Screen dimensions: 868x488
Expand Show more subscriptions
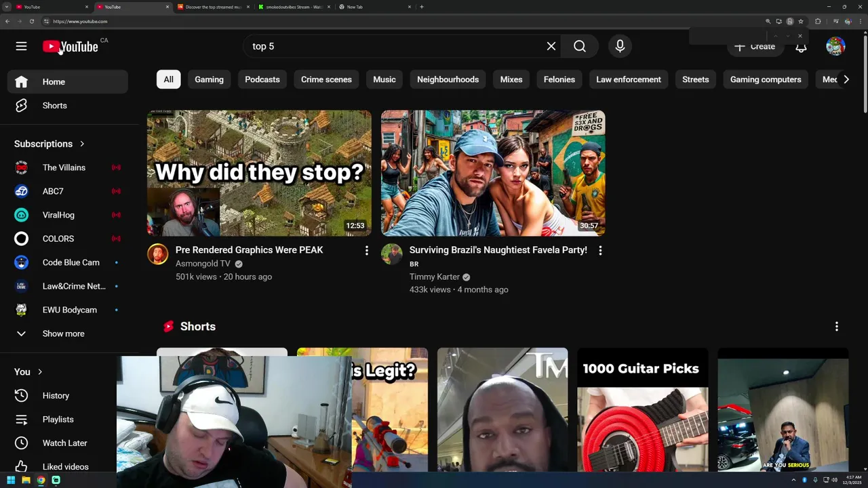tap(68, 333)
